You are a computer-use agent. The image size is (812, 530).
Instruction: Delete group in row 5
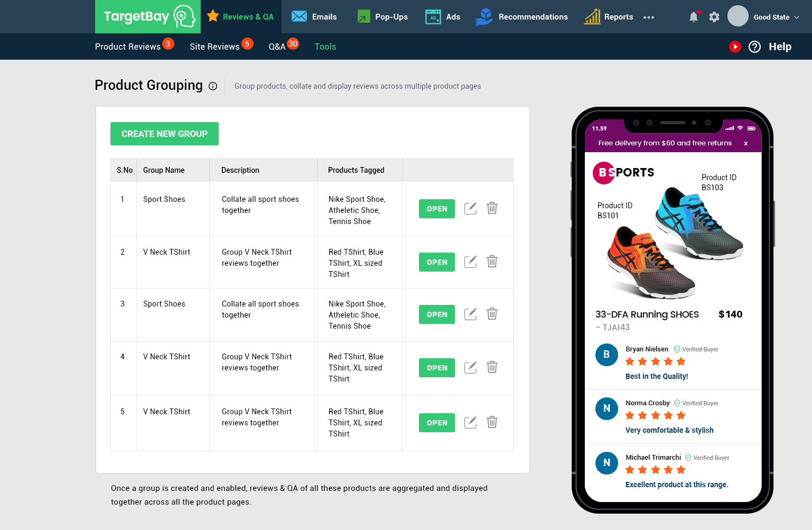point(492,422)
